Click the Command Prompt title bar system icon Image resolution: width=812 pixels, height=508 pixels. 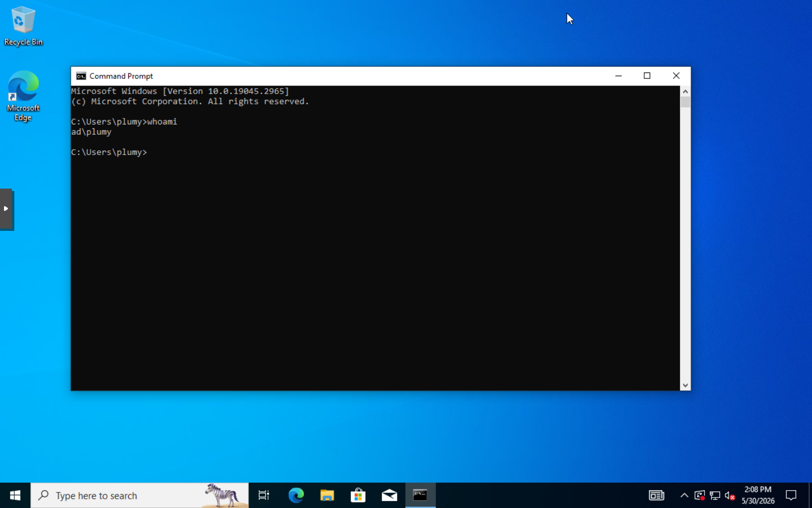click(x=81, y=76)
